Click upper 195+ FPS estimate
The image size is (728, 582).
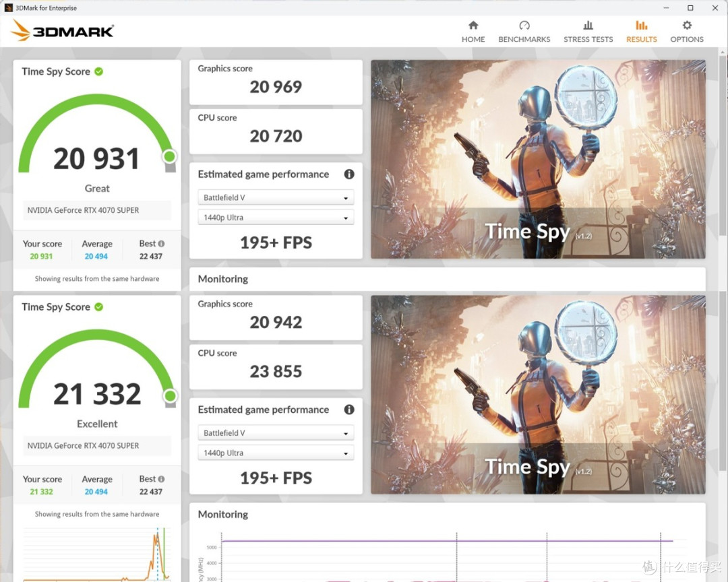pos(276,243)
